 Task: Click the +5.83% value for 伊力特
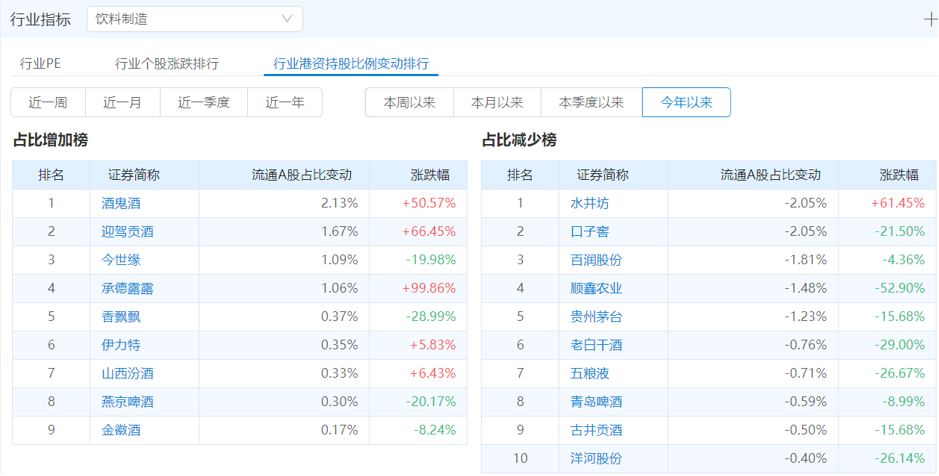point(432,345)
